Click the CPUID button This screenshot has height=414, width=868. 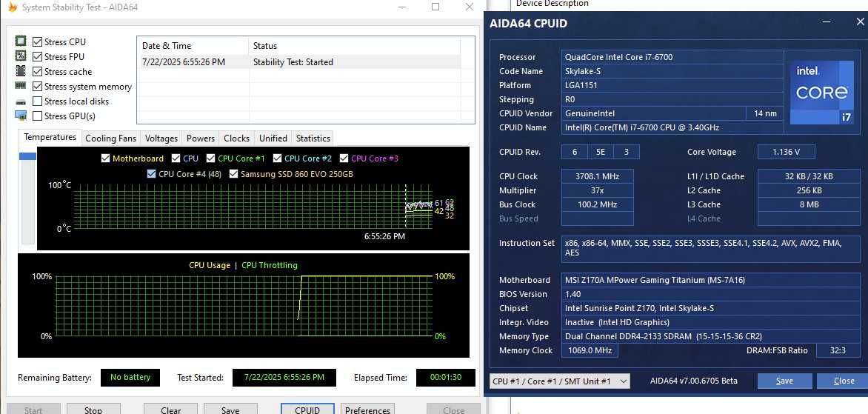tap(307, 410)
